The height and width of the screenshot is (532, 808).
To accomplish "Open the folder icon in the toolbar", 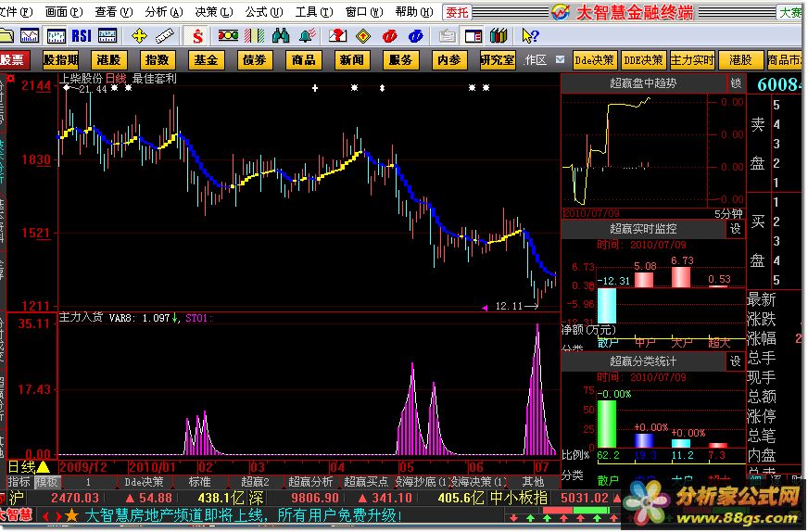I will coord(6,35).
